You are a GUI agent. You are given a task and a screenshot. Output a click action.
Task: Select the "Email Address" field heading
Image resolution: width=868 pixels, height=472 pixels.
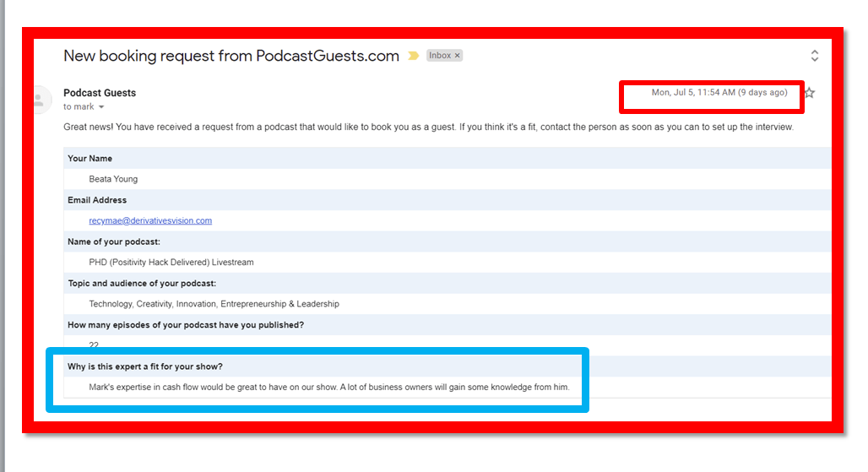pos(97,200)
